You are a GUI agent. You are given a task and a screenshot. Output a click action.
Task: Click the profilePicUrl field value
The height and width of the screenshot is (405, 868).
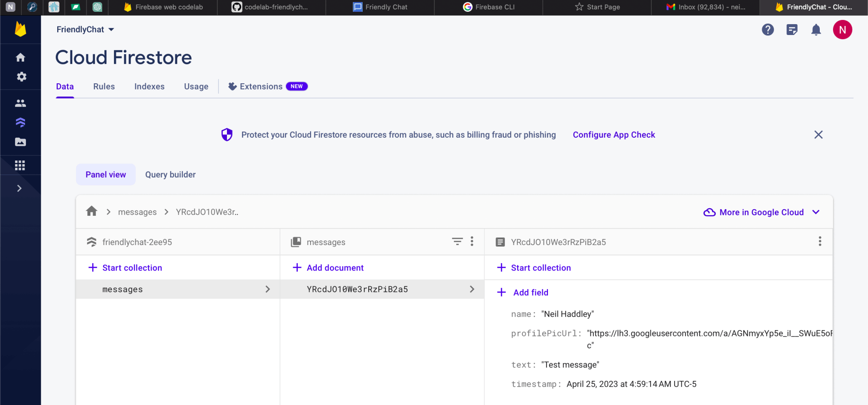coord(709,339)
